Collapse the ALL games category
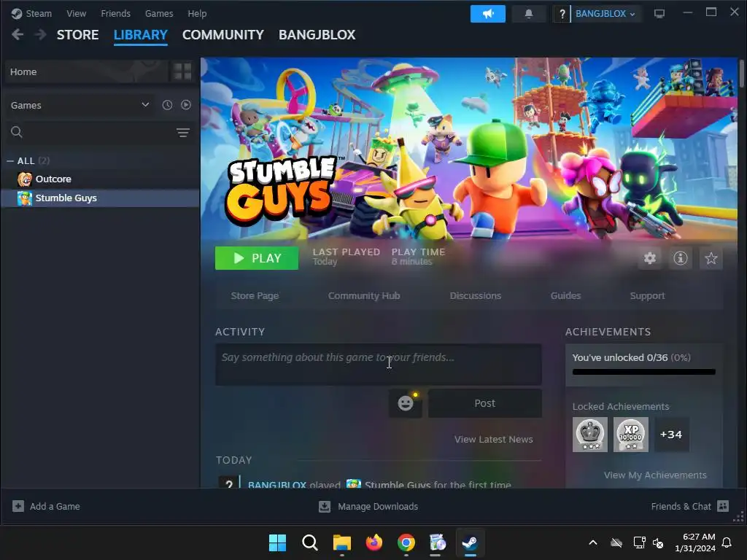 coord(10,161)
